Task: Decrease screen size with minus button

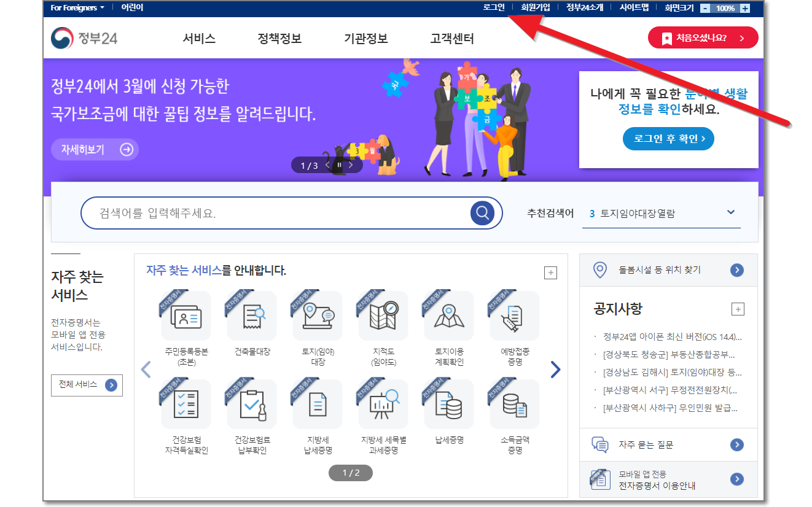Action: pyautogui.click(x=705, y=8)
